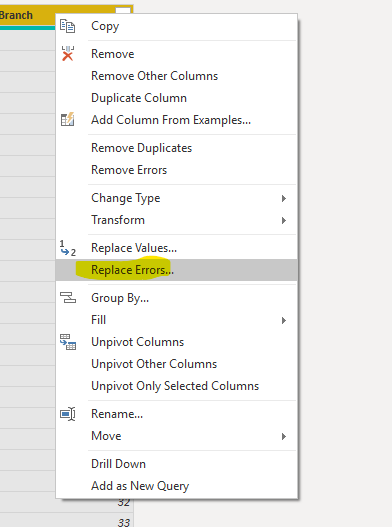The width and height of the screenshot is (392, 527).
Task: Select Remove Errors
Action: click(177, 170)
